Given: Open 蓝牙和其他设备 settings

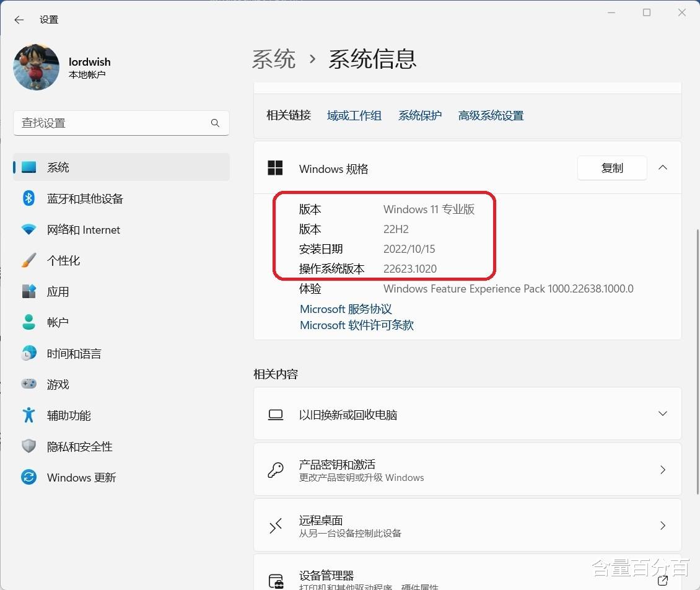Looking at the screenshot, I should click(121, 198).
